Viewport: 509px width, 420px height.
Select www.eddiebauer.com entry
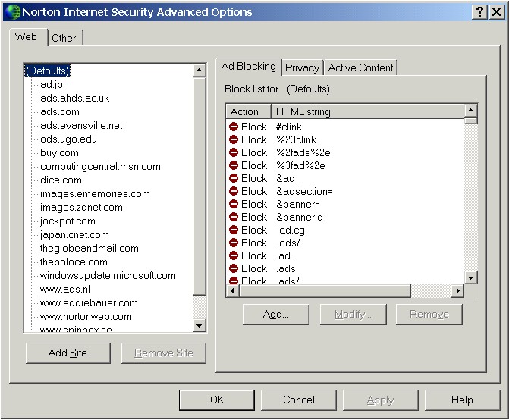coord(89,302)
